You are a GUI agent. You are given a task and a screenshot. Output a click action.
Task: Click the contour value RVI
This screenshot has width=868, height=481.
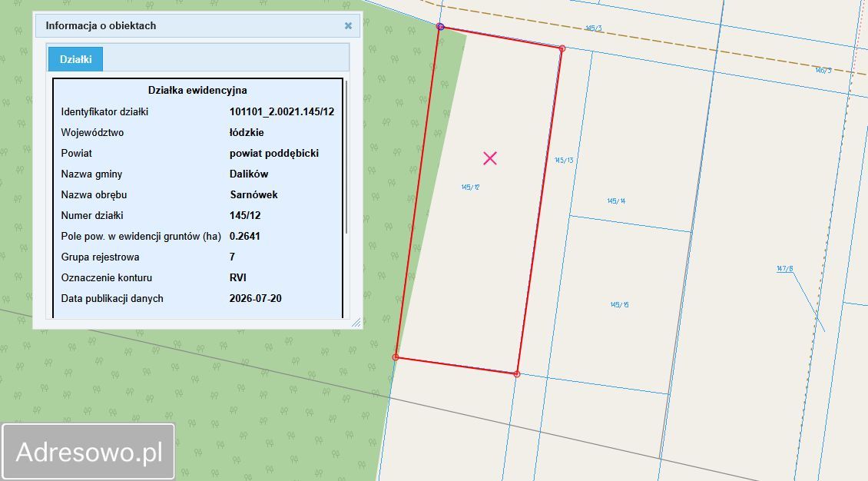(x=237, y=278)
